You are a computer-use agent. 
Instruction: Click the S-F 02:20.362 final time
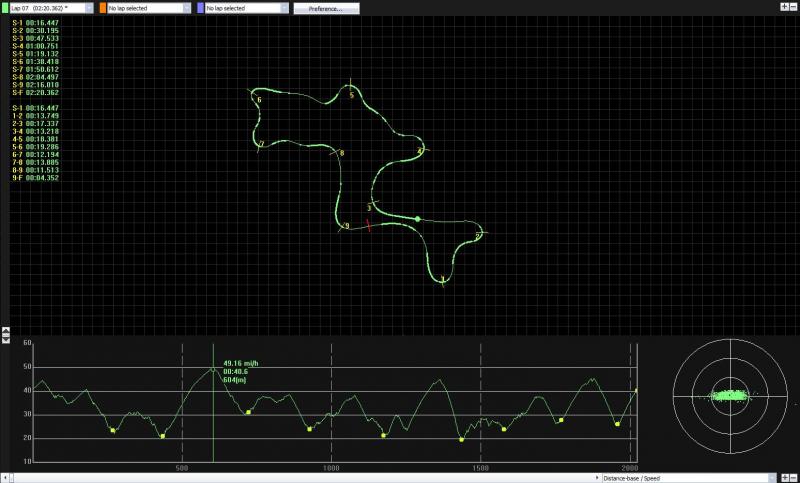point(35,93)
